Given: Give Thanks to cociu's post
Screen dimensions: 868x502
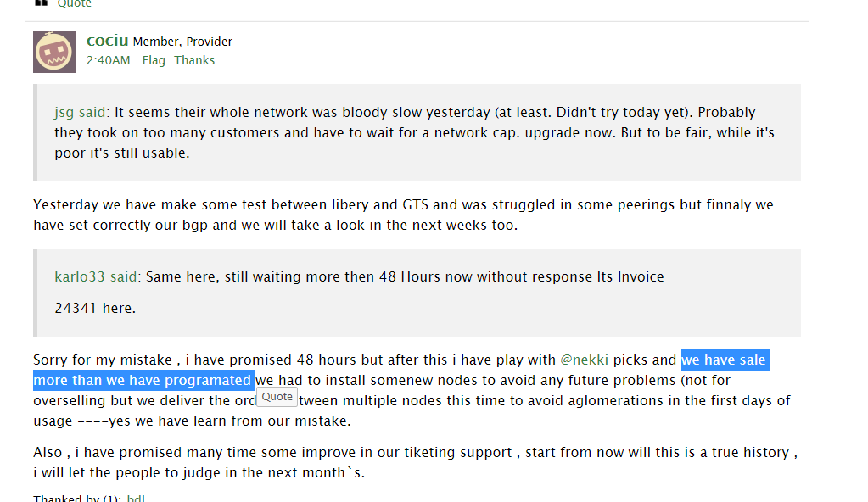Looking at the screenshot, I should pyautogui.click(x=194, y=60).
